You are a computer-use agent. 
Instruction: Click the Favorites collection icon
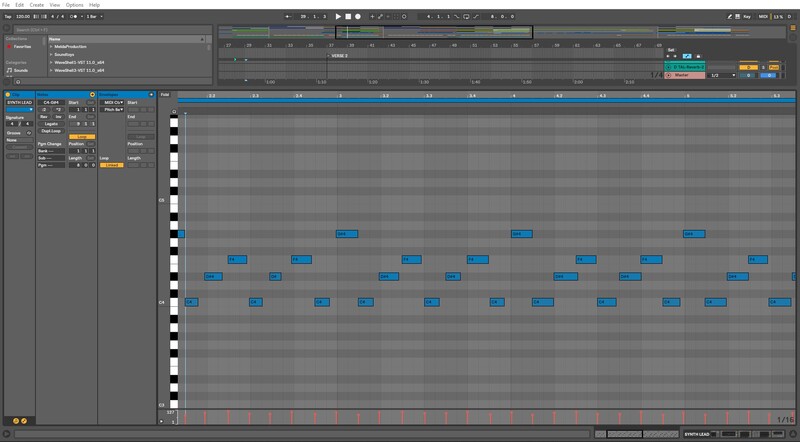tap(10, 46)
